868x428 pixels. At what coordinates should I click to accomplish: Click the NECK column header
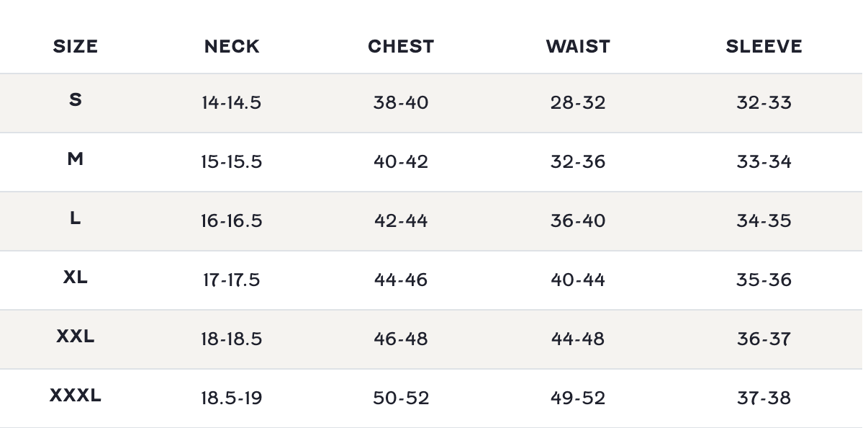(231, 47)
